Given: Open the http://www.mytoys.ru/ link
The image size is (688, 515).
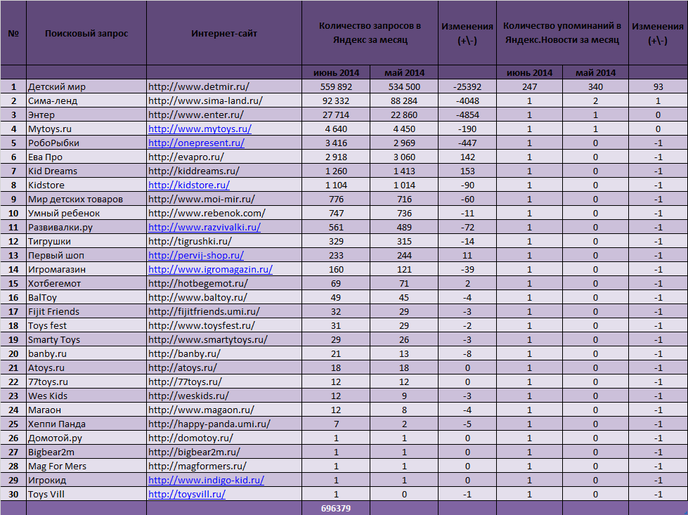Looking at the screenshot, I should coord(200,129).
